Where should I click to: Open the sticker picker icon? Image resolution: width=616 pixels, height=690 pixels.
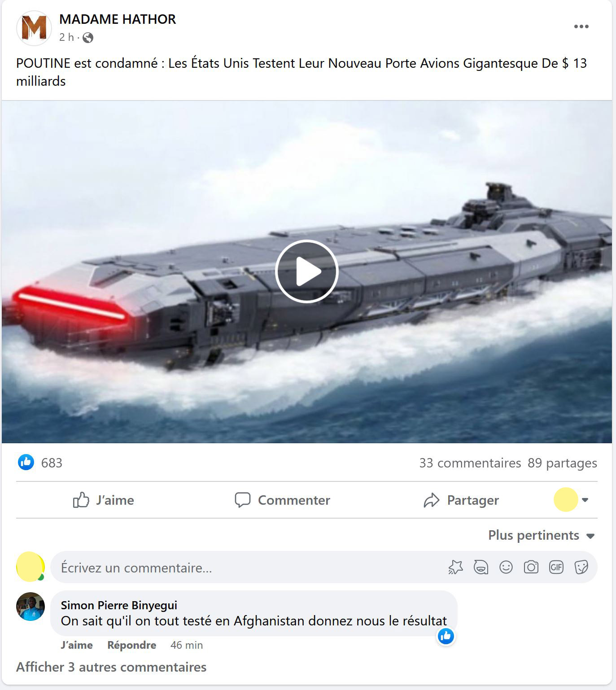[x=581, y=568]
